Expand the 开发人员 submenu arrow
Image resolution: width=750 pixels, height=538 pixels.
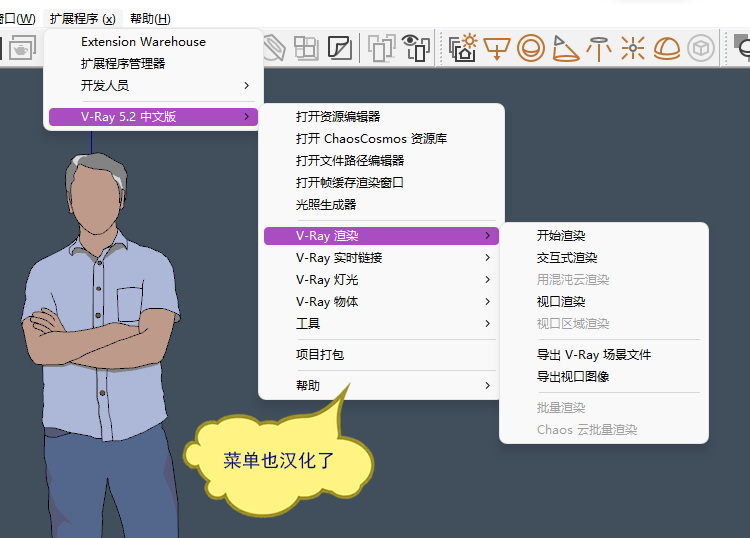click(x=246, y=86)
